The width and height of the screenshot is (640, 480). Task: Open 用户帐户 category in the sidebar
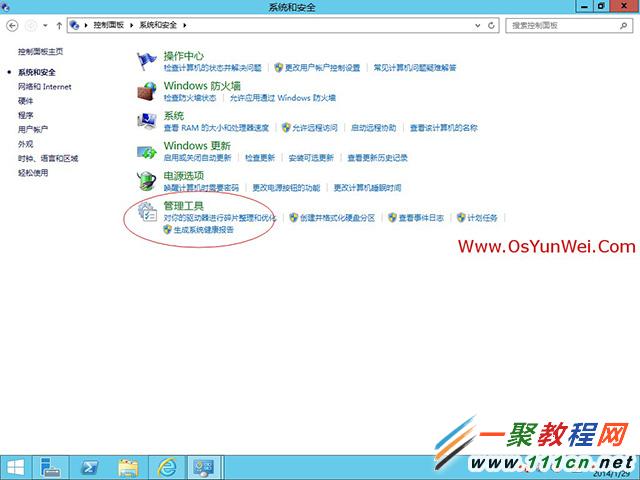[33, 129]
